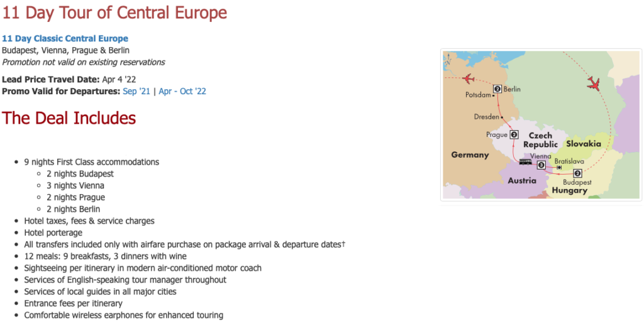Click The Deal Includes heading
Image resolution: width=644 pixels, height=326 pixels.
69,118
